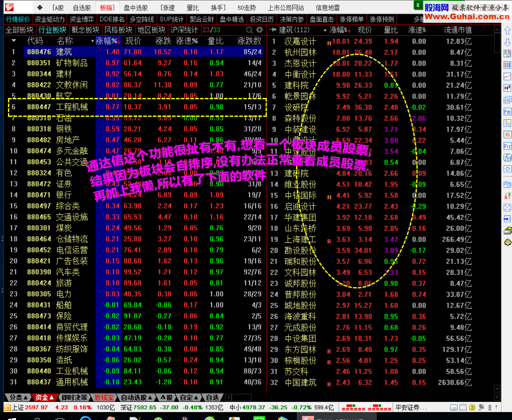Viewport: 512px width, 420px height.
Task: Click 平安证券 link in status bar
Action: pyautogui.click(x=411, y=408)
